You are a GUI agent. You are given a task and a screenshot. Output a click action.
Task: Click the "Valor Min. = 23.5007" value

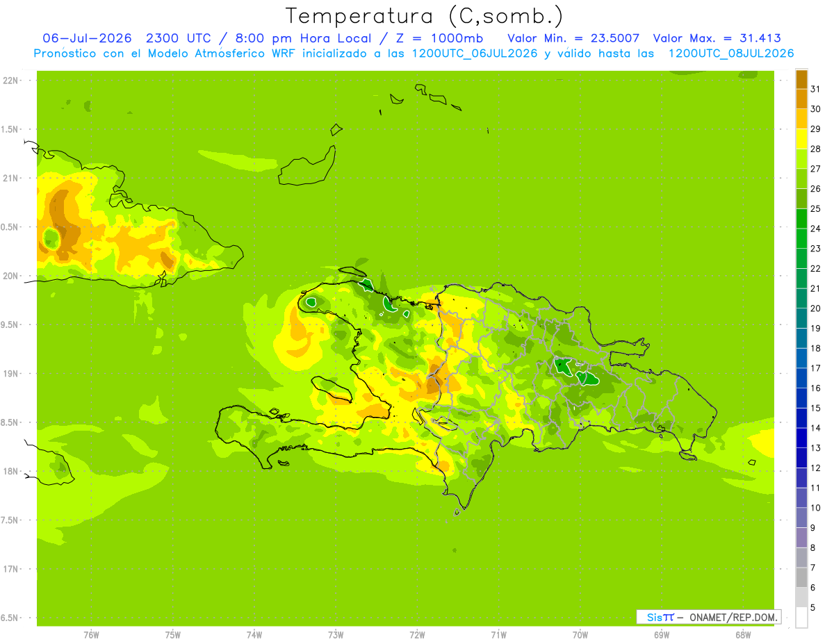coord(573,38)
